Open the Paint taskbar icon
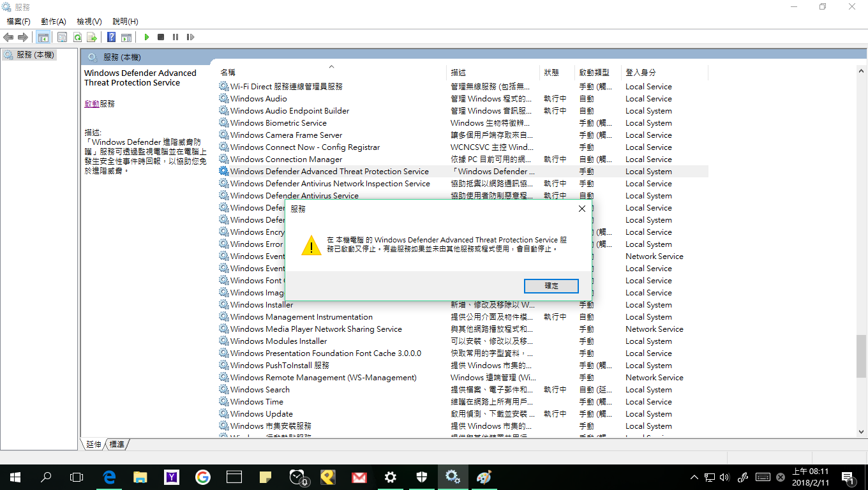 point(484,477)
